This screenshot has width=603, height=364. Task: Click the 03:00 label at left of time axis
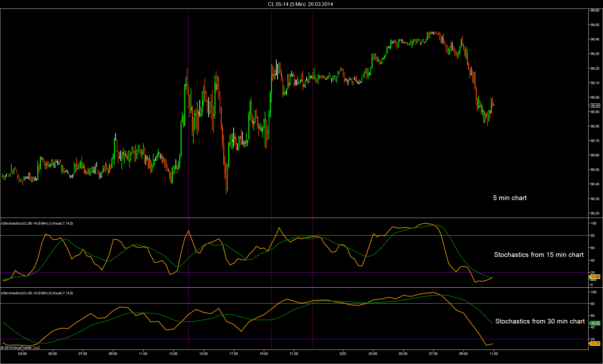pyautogui.click(x=22, y=354)
